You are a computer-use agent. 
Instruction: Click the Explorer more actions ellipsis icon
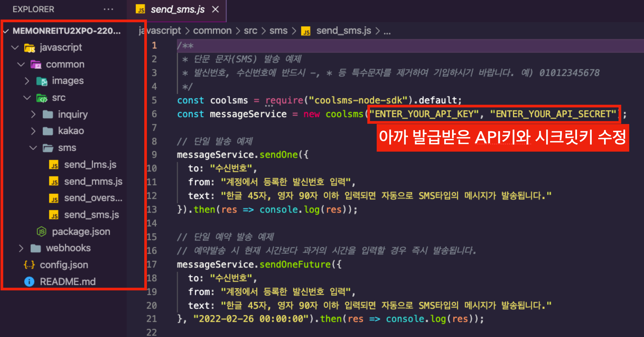[x=108, y=9]
